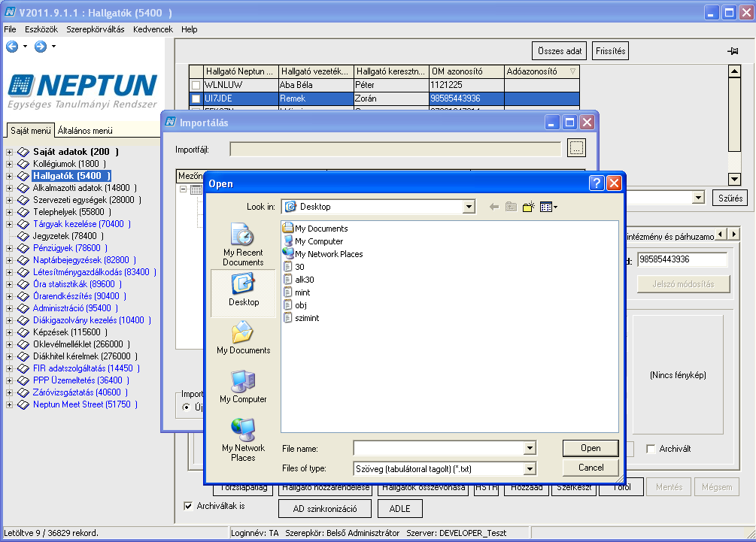Go up one level in Open dialog
This screenshot has height=542, width=756.
(511, 207)
